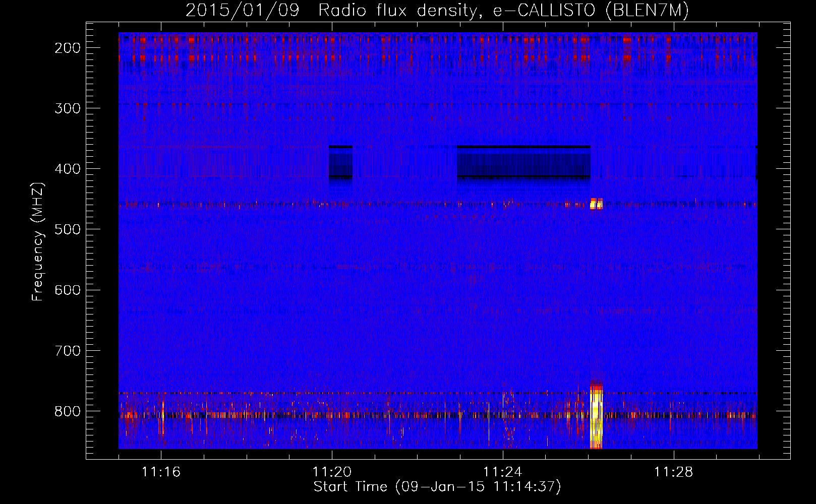Viewport: 816px width, 504px height.
Task: Click the short dark band at 11:20
Action: 340,162
